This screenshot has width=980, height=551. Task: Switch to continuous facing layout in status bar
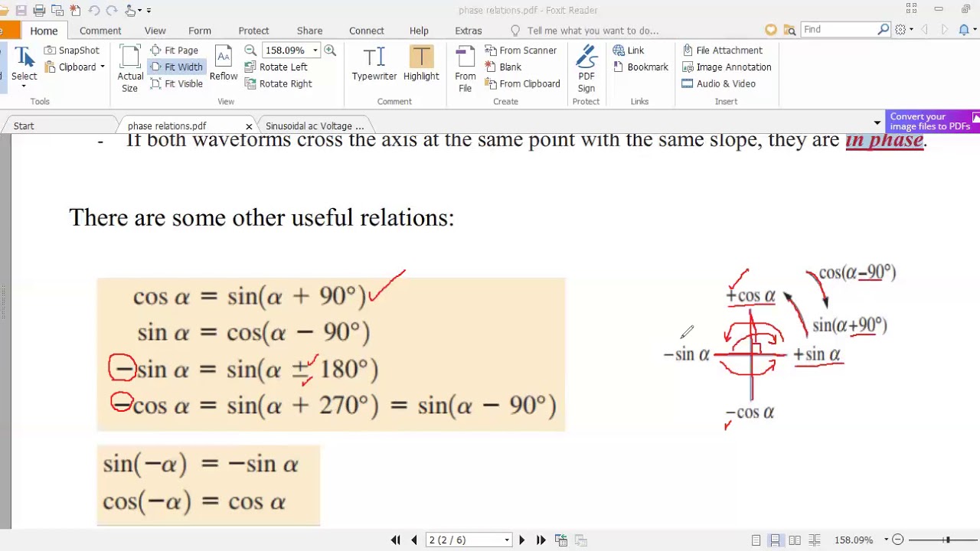815,540
